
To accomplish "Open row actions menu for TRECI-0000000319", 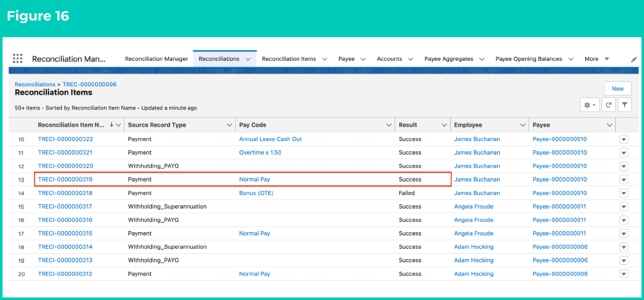I will click(624, 180).
